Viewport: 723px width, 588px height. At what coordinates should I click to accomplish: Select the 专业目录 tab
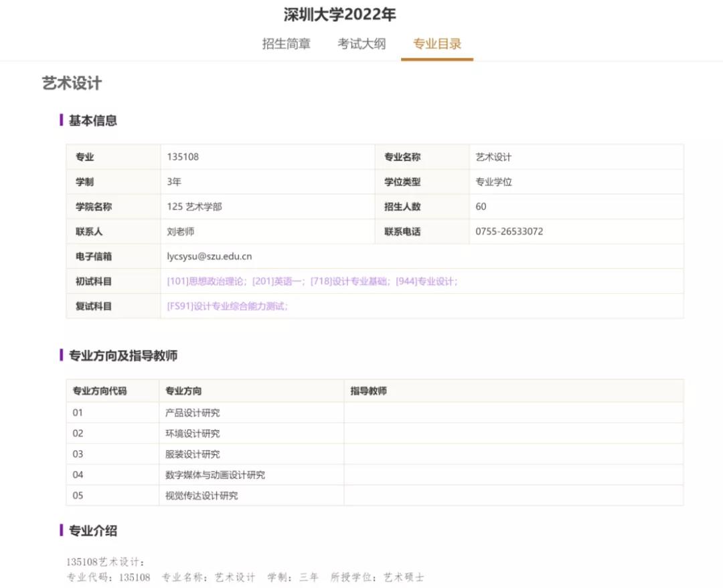(437, 43)
